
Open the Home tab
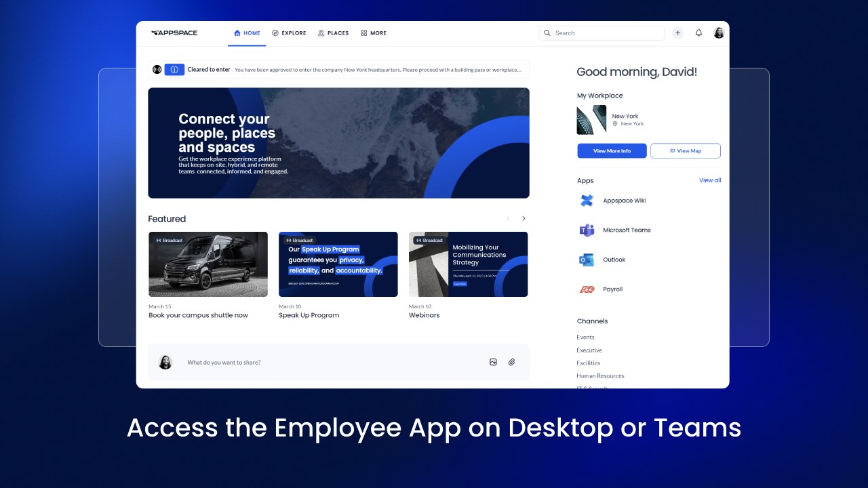tap(247, 33)
